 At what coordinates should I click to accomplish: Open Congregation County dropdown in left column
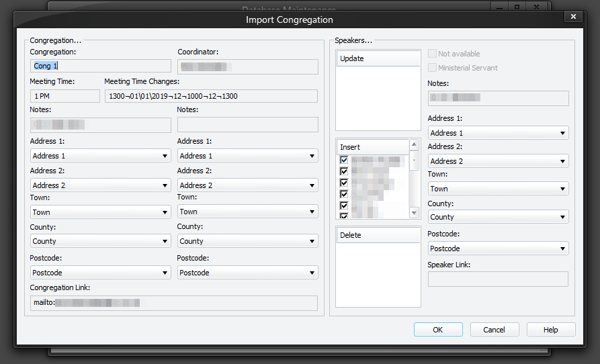click(100, 241)
